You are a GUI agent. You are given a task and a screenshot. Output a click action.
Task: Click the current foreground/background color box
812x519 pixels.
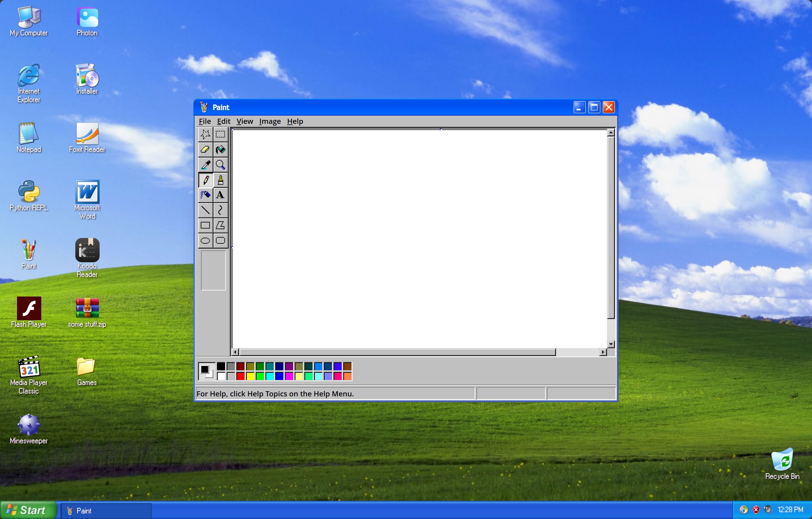pyautogui.click(x=207, y=371)
